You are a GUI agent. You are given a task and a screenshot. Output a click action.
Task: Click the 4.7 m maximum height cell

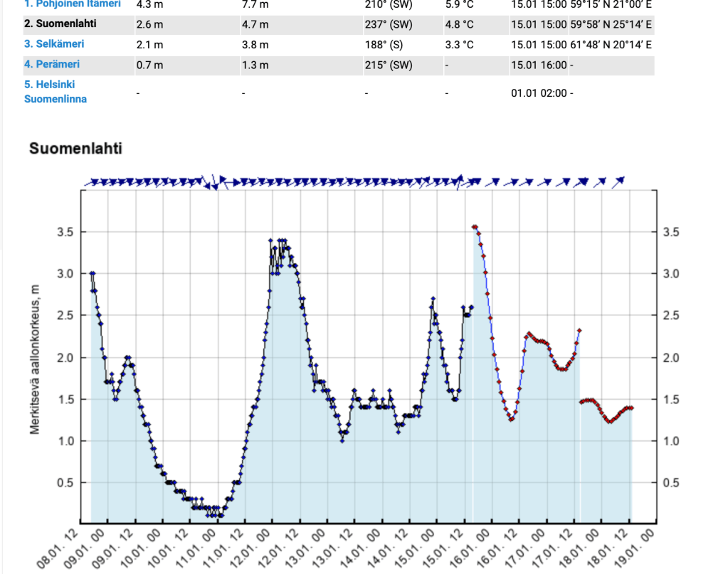tap(255, 25)
